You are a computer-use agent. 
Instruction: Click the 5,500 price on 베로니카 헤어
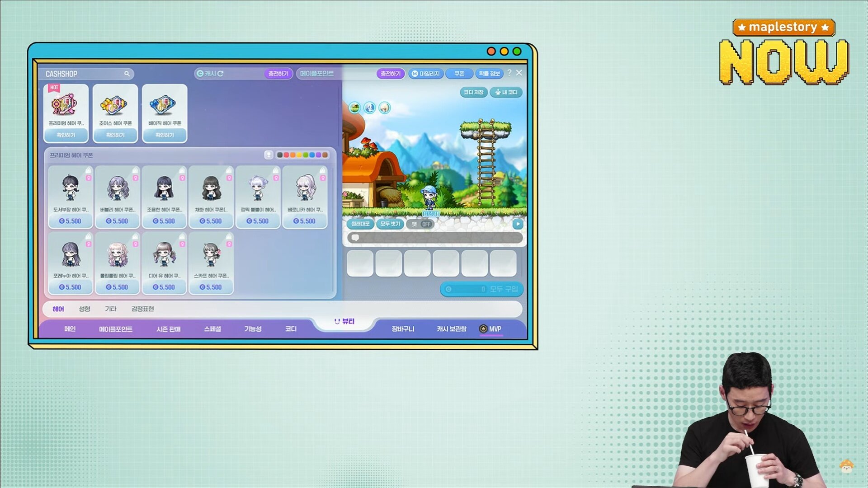(x=305, y=221)
